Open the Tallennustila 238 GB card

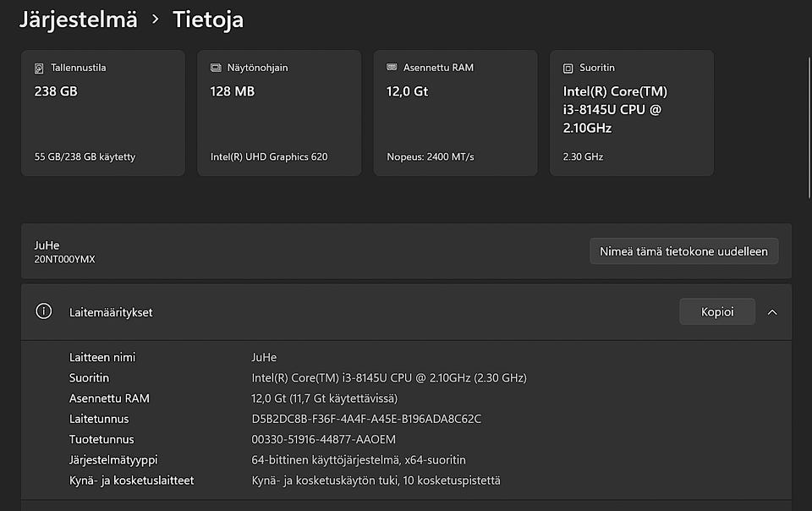pos(102,113)
